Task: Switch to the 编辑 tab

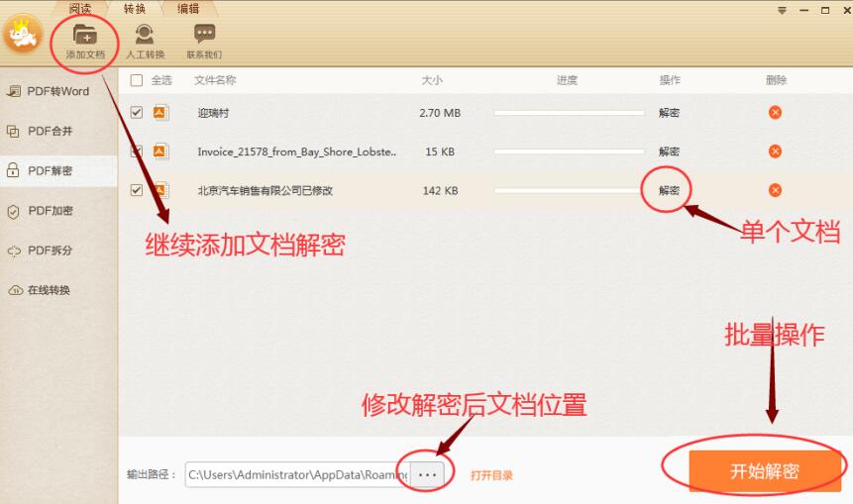Action: pos(188,8)
